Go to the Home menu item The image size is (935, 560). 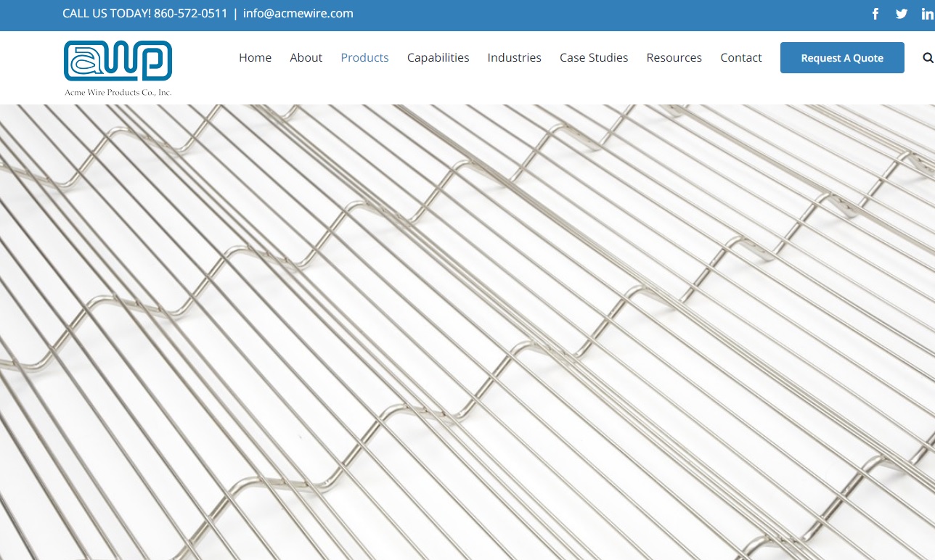[255, 57]
